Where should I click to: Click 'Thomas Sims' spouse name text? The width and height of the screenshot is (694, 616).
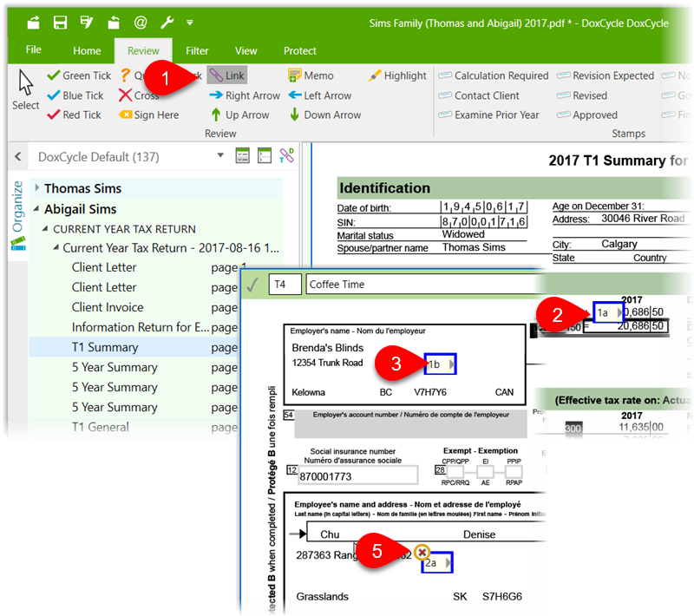coord(474,247)
